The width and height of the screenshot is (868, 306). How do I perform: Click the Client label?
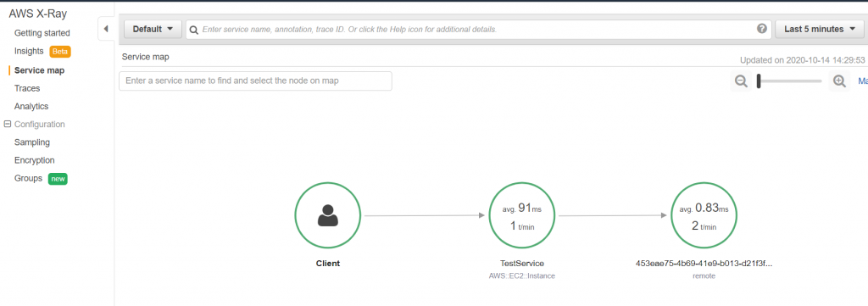[x=328, y=264]
